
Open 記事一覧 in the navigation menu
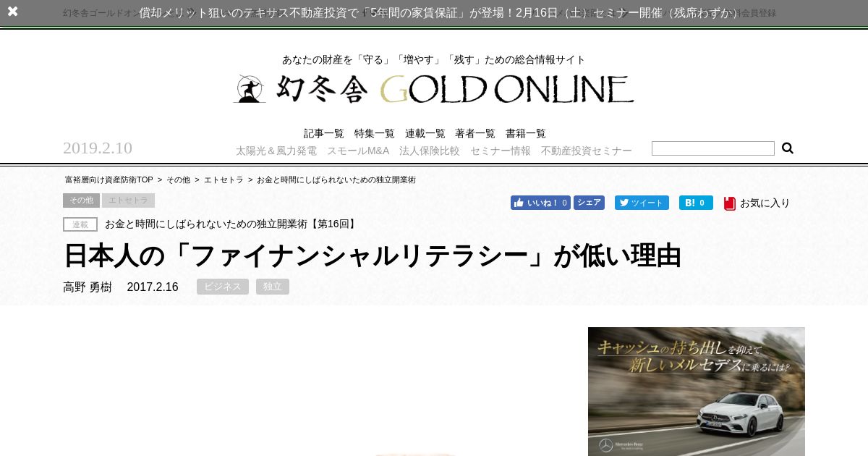pos(324,134)
